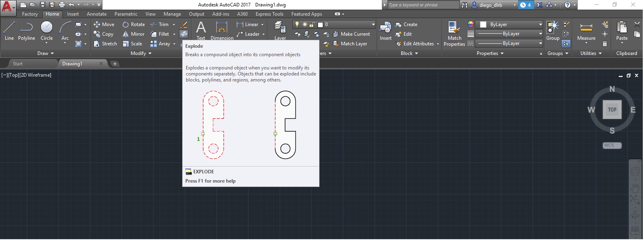This screenshot has height=240, width=644.
Task: Open Layer Properties manager
Action: point(280,31)
